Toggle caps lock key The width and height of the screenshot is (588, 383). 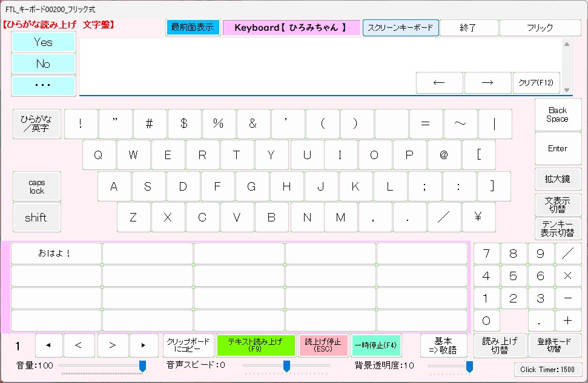coord(37,186)
